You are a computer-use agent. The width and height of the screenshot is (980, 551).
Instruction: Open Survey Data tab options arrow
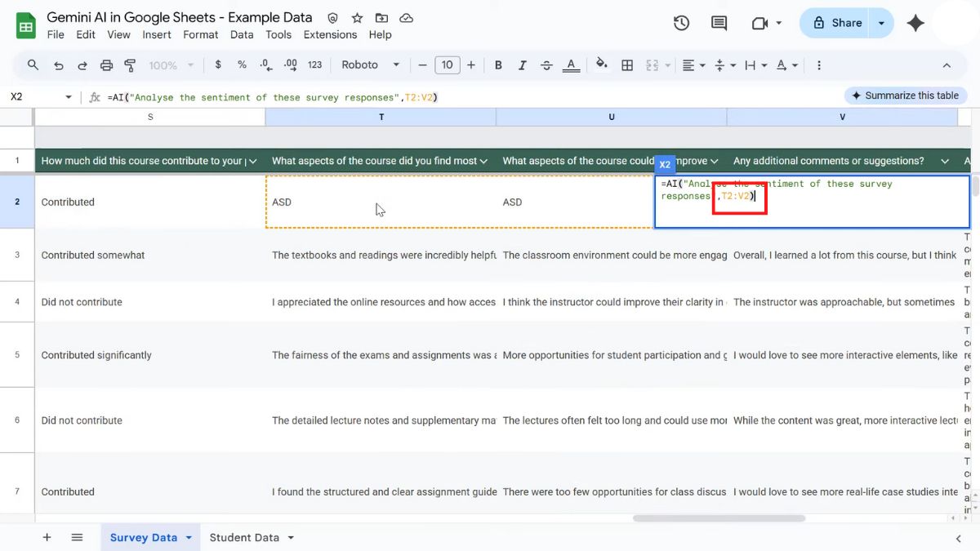click(x=189, y=538)
